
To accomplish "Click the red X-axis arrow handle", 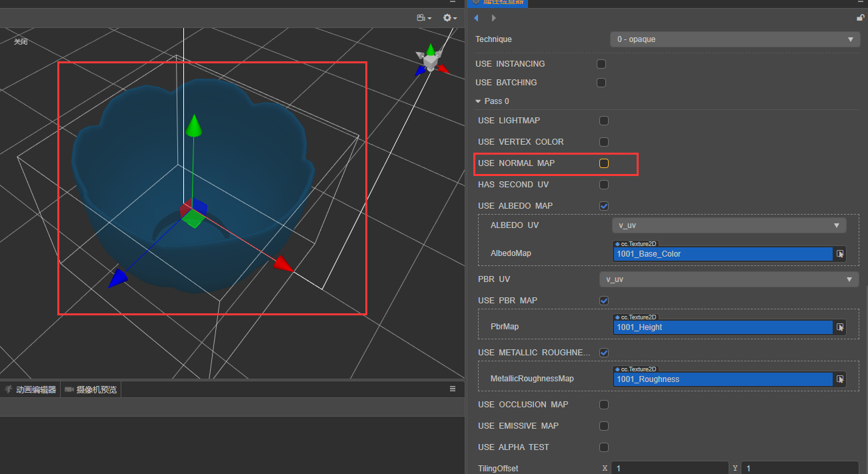I will [284, 264].
